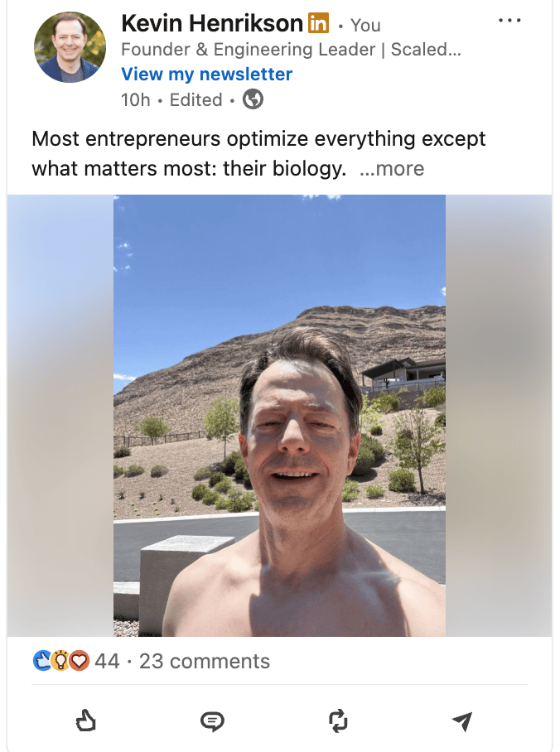The width and height of the screenshot is (560, 752).
Task: Open View my newsletter link
Action: (x=207, y=74)
